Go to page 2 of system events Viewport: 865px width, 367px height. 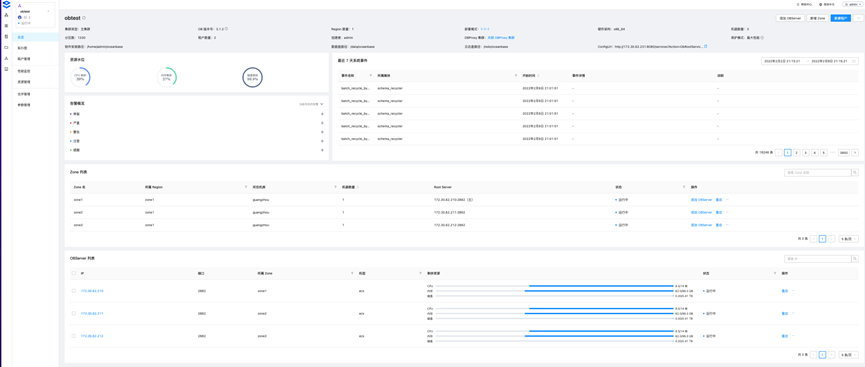pos(797,152)
